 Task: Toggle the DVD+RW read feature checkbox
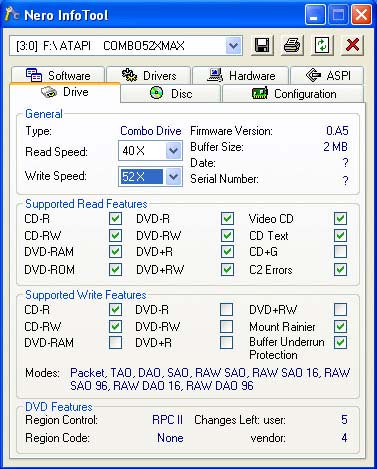pyautogui.click(x=227, y=269)
